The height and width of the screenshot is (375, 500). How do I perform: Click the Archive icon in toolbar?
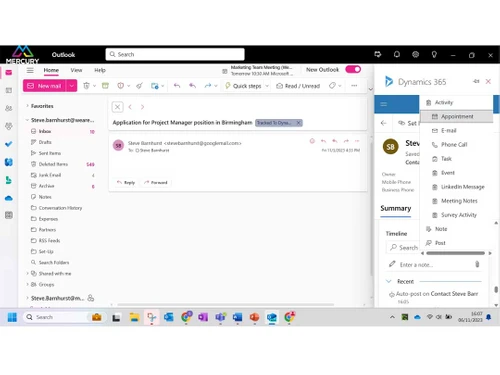point(105,86)
